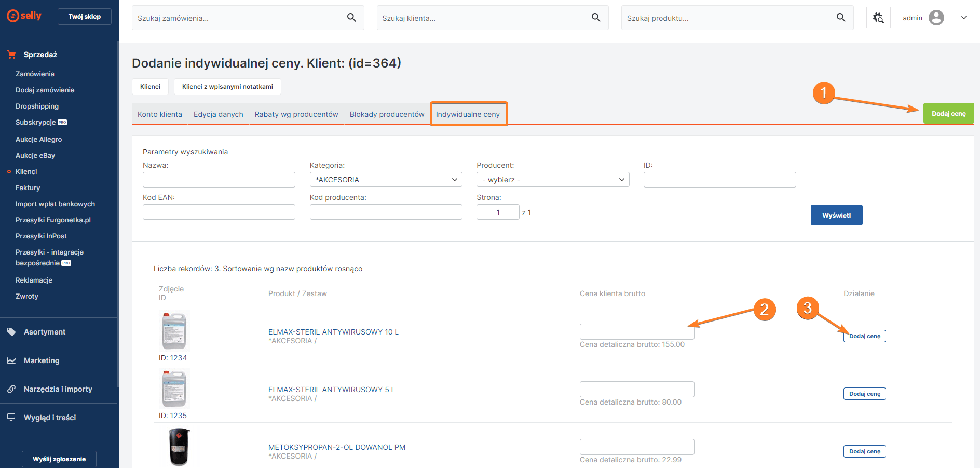Image resolution: width=980 pixels, height=468 pixels.
Task: Open Narzędzia i importy section
Action: [x=58, y=389]
